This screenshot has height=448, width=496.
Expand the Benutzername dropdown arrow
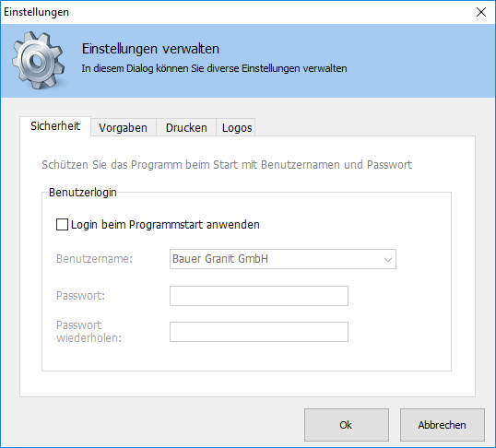coord(388,259)
